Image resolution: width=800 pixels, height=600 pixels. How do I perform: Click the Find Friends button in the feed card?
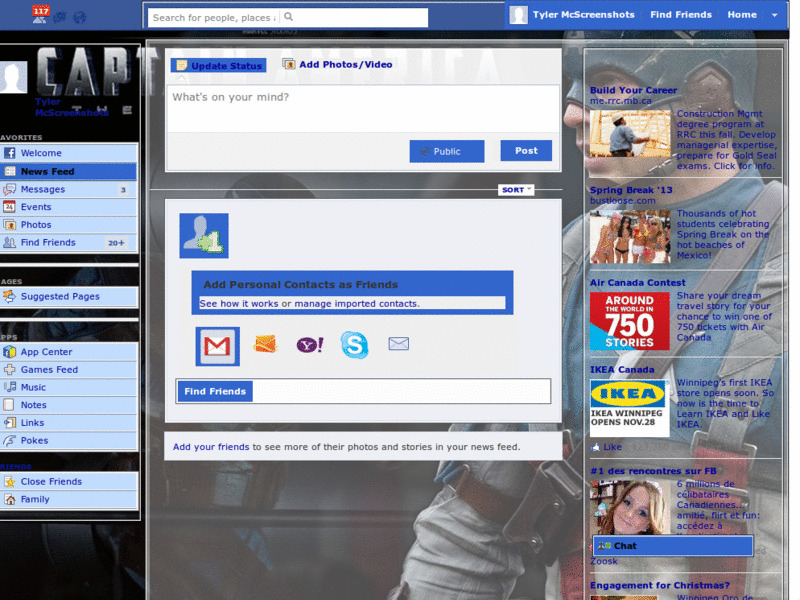pos(215,391)
